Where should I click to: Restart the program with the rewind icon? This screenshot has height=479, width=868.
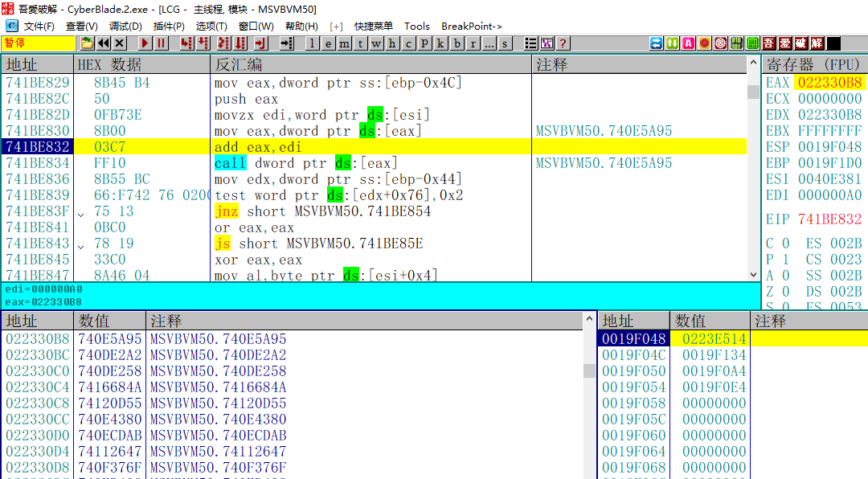pyautogui.click(x=104, y=43)
